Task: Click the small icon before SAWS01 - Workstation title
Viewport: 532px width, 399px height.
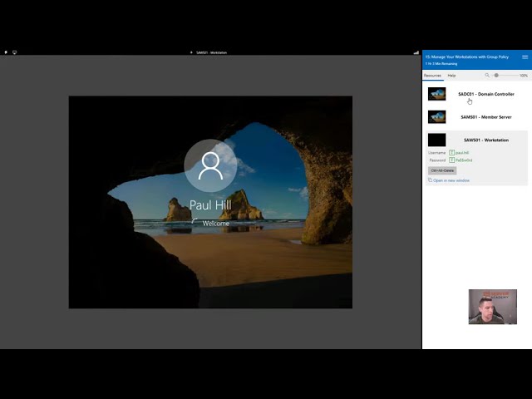Action: (x=191, y=52)
